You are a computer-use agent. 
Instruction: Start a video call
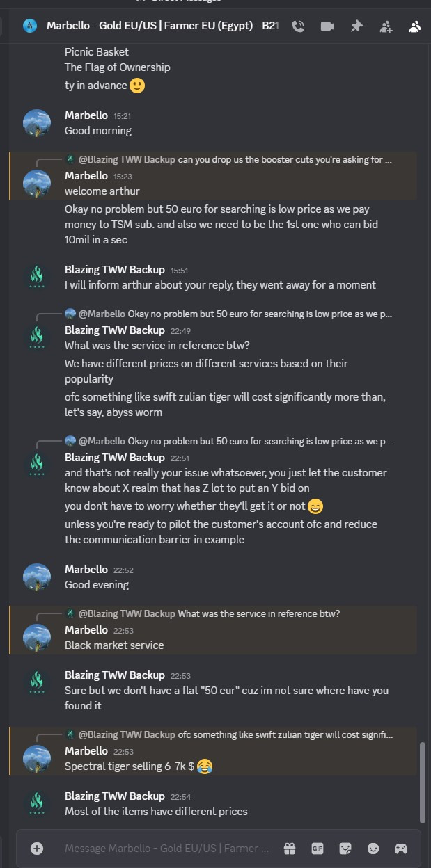[x=327, y=26]
